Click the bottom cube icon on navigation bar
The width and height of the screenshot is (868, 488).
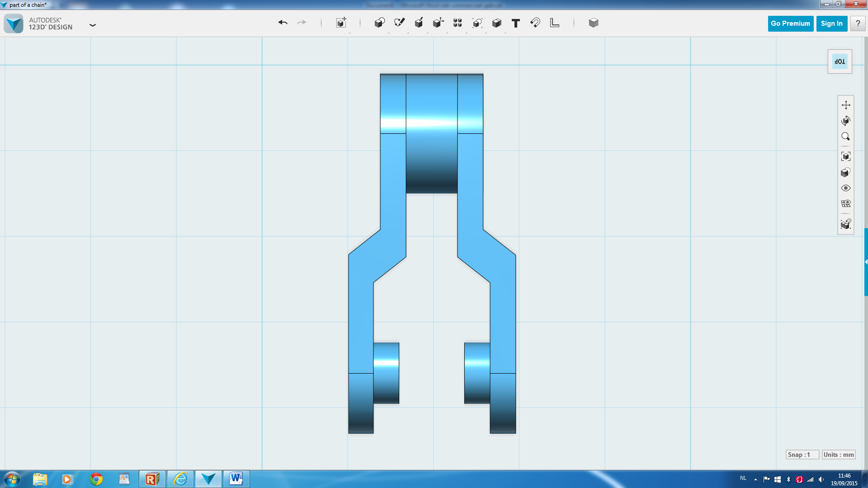pyautogui.click(x=846, y=224)
